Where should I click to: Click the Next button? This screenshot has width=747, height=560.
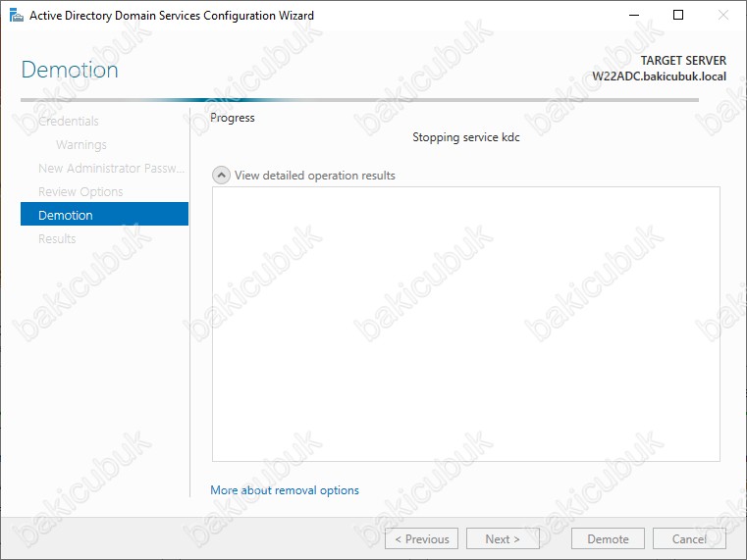[503, 538]
